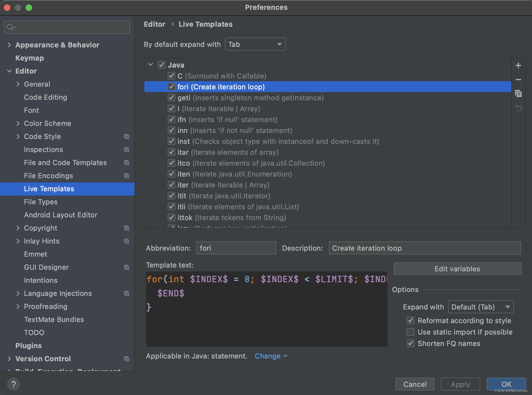This screenshot has width=532, height=395.
Task: Click into the Abbreviation text field
Action: pyautogui.click(x=236, y=248)
